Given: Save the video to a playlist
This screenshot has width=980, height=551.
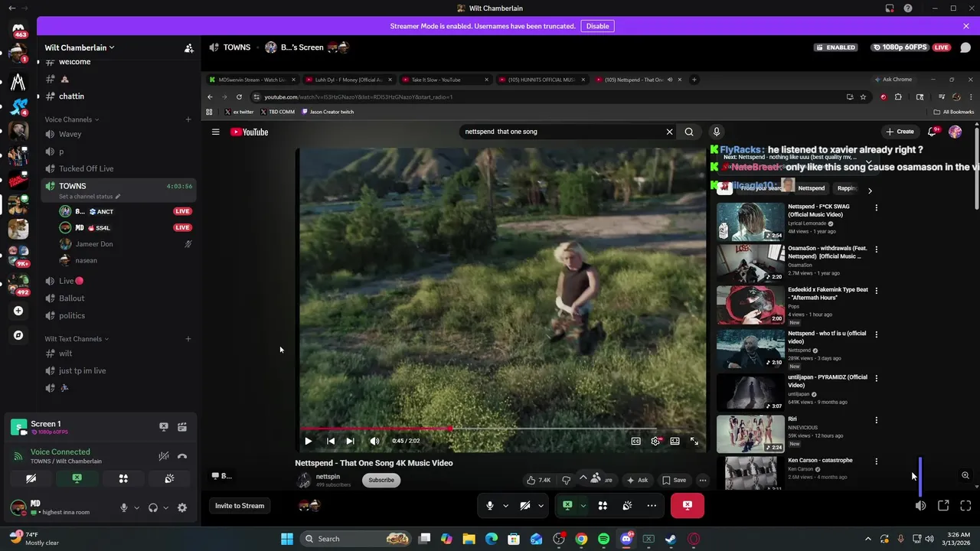Looking at the screenshot, I should (x=675, y=480).
